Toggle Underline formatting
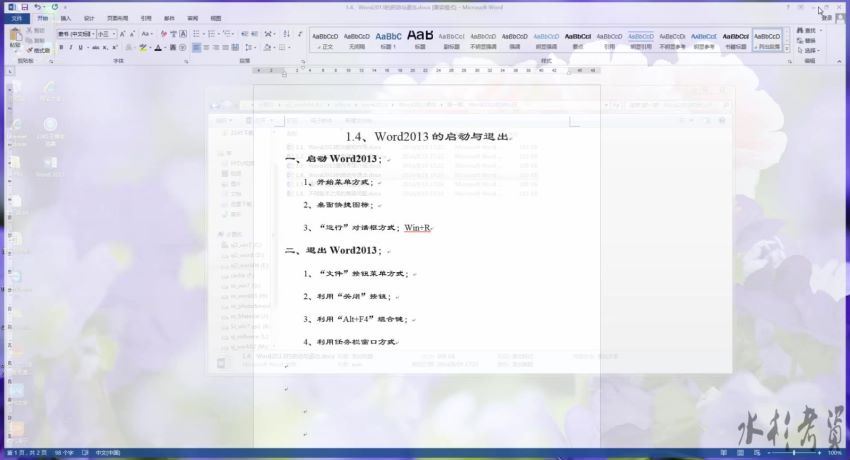Image resolution: width=850 pixels, height=460 pixels. (x=80, y=48)
